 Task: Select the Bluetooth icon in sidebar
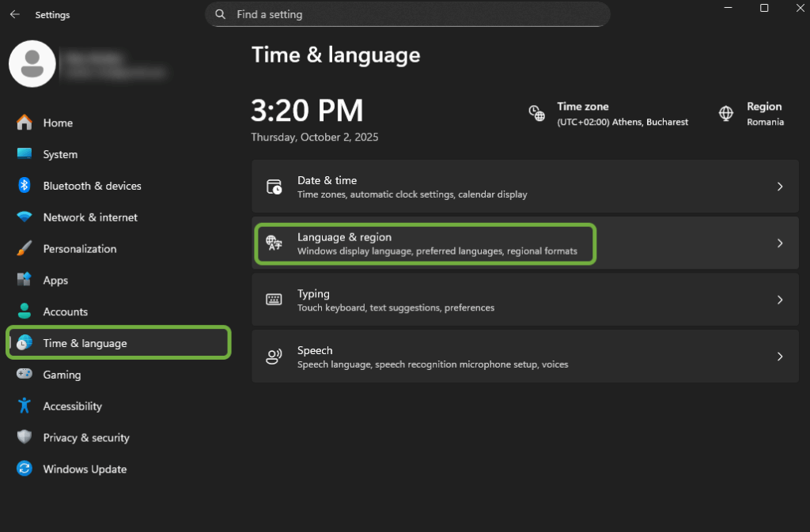tap(25, 186)
